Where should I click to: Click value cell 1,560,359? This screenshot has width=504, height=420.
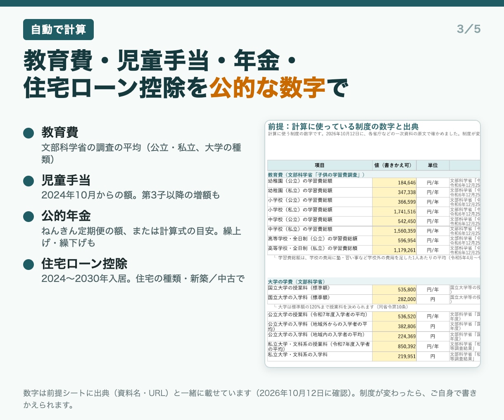(394, 231)
